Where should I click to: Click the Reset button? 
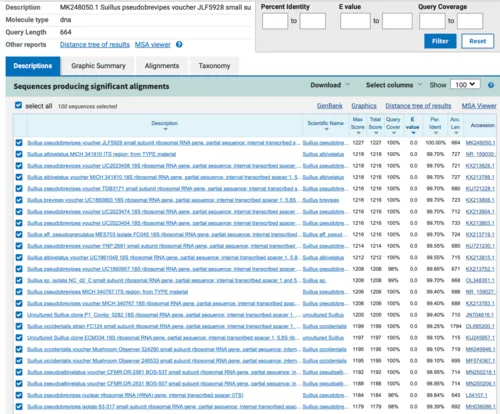478,41
